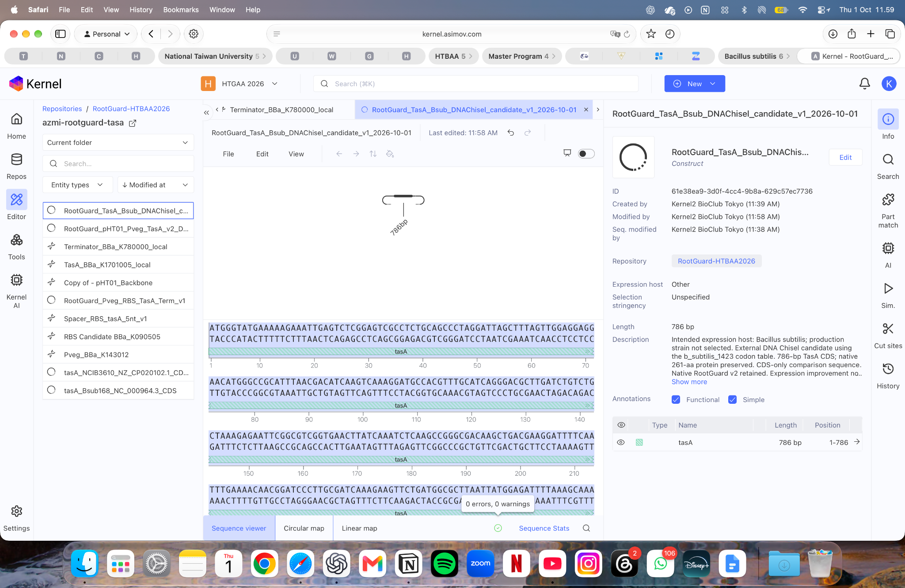Click the sequence search magnifier at bottom
Screen dimensions: 905x588
[x=586, y=528]
